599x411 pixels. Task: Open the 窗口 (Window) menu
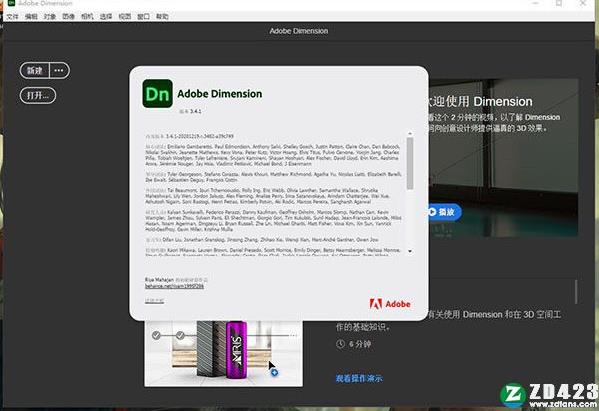coord(144,16)
